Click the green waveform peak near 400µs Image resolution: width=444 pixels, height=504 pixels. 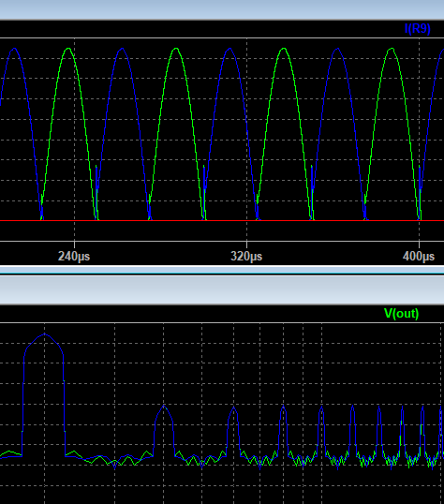(x=392, y=49)
